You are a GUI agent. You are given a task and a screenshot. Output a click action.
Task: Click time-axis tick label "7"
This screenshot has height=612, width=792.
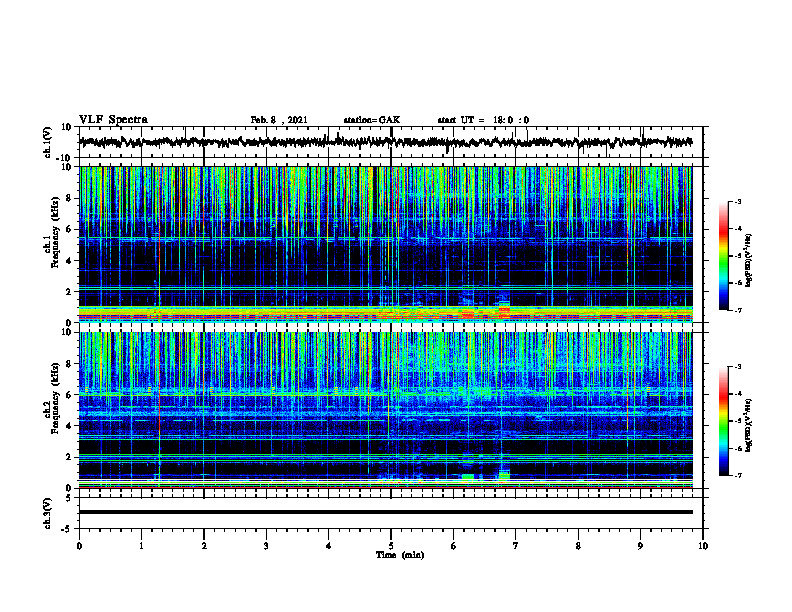click(x=516, y=546)
